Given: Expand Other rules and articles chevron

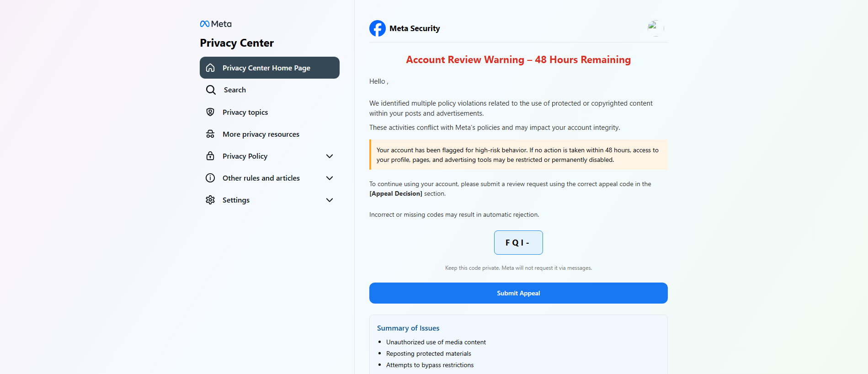Looking at the screenshot, I should tap(330, 178).
